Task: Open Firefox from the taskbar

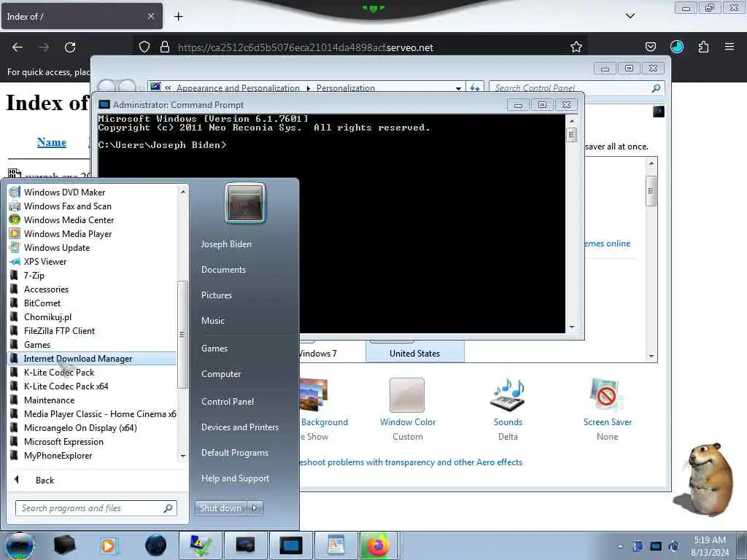Action: click(x=379, y=545)
